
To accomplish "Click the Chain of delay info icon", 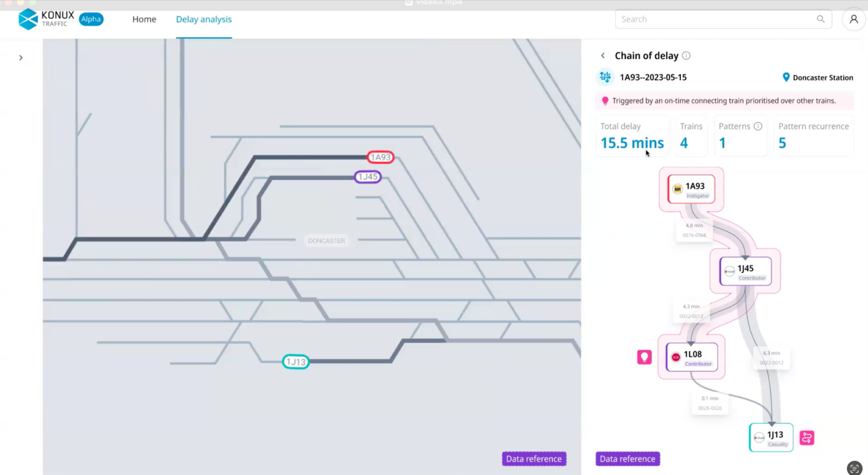I will click(x=686, y=55).
